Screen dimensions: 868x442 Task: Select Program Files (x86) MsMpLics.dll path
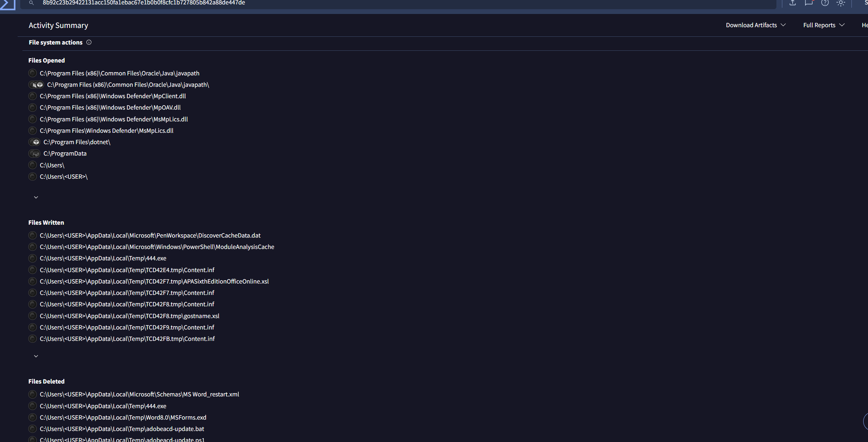point(114,119)
